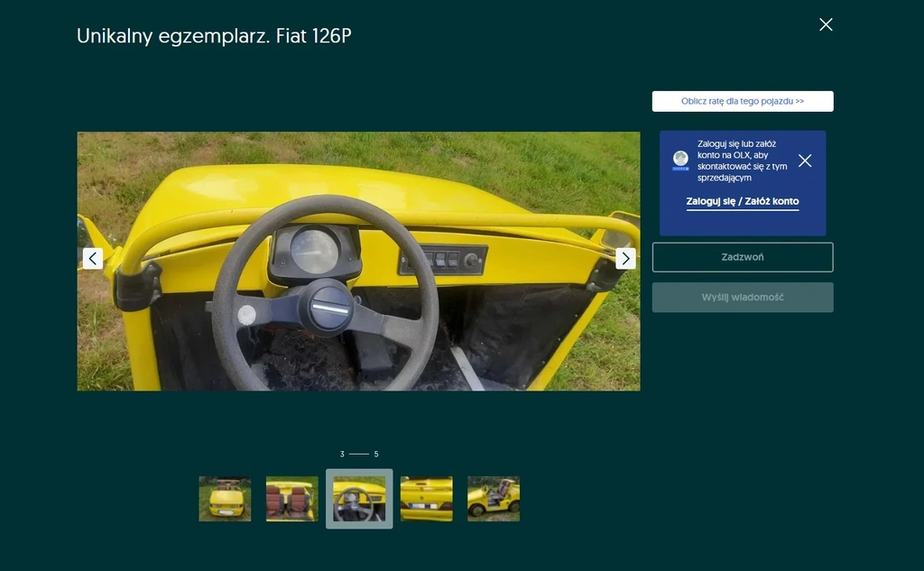The image size is (924, 571).
Task: Click the Wyślij wiadomość button
Action: pyautogui.click(x=743, y=297)
